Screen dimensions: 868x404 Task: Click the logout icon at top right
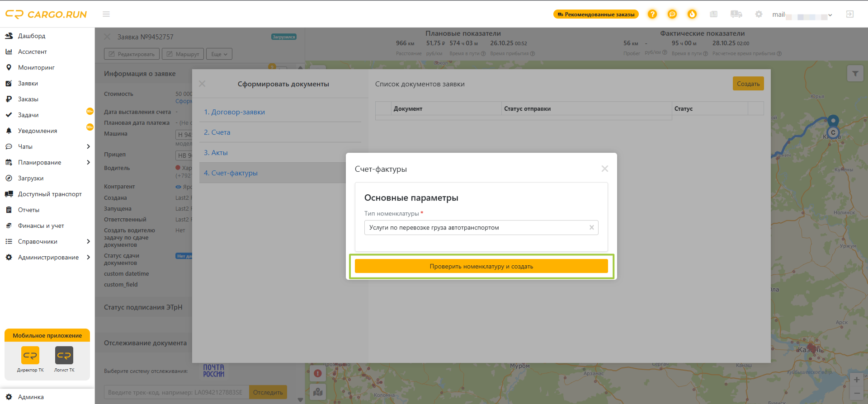click(850, 14)
